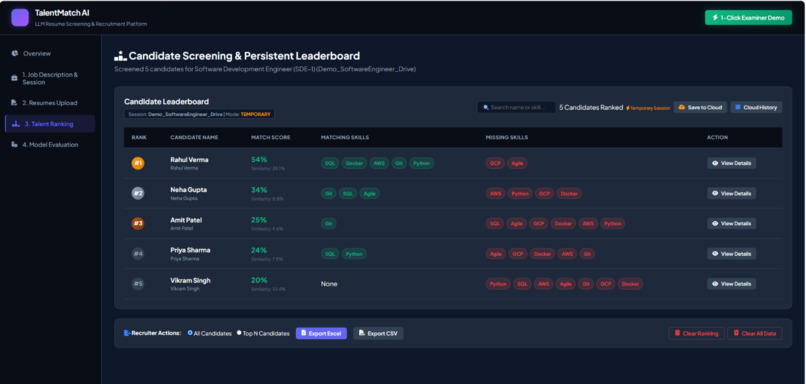806x384 pixels.
Task: Click Neha Gupta's 34% match score
Action: [x=259, y=190]
